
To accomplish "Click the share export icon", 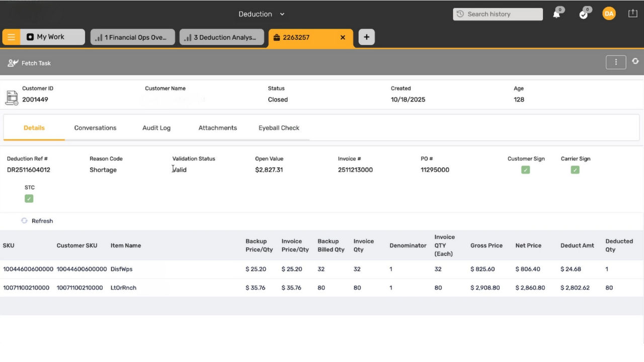I will point(633,14).
